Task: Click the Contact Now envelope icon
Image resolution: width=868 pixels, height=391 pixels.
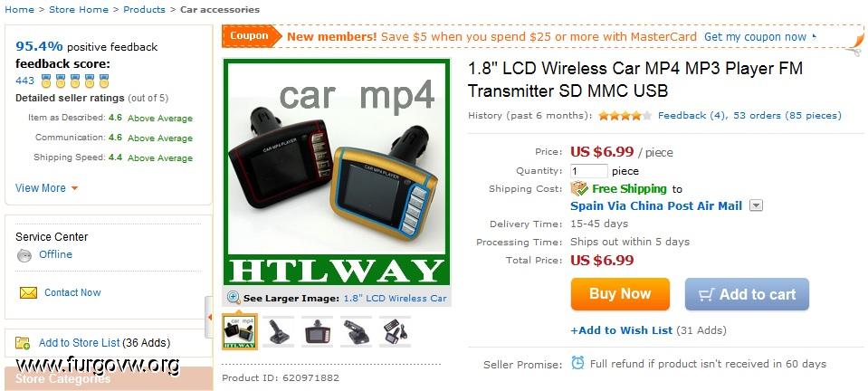Action: (x=28, y=292)
